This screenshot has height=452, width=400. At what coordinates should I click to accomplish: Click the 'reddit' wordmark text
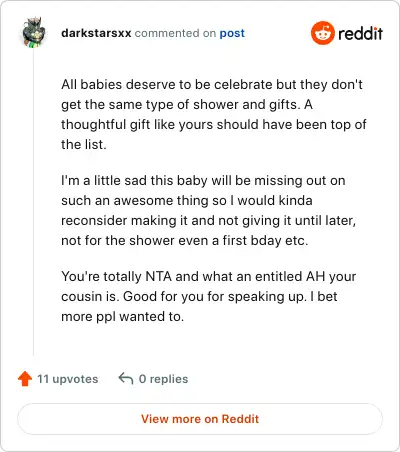coord(360,33)
